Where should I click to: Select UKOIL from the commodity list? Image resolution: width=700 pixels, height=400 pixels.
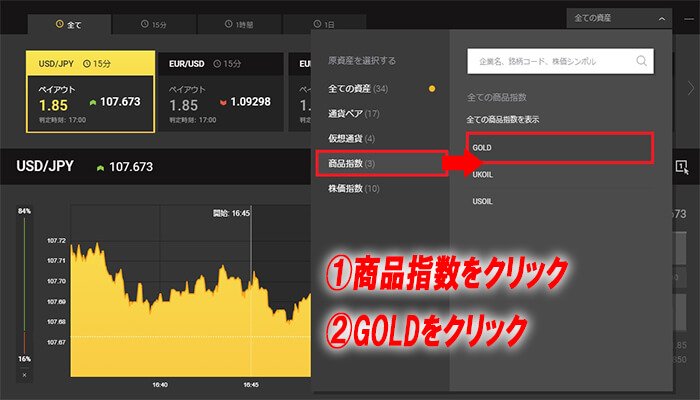pos(483,175)
